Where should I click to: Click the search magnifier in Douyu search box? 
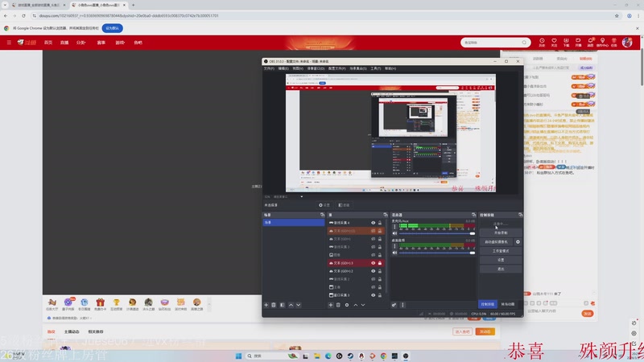[x=524, y=43]
